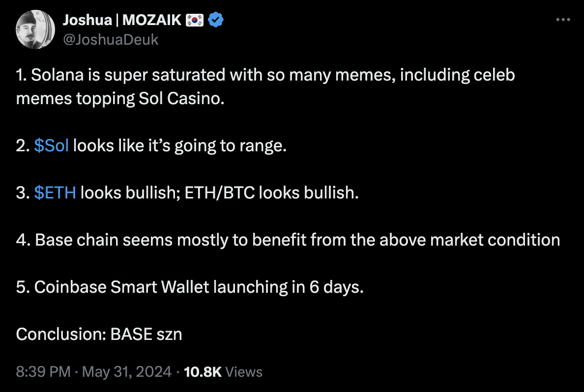
Task: Open the $ETH cashtag link
Action: coord(55,193)
